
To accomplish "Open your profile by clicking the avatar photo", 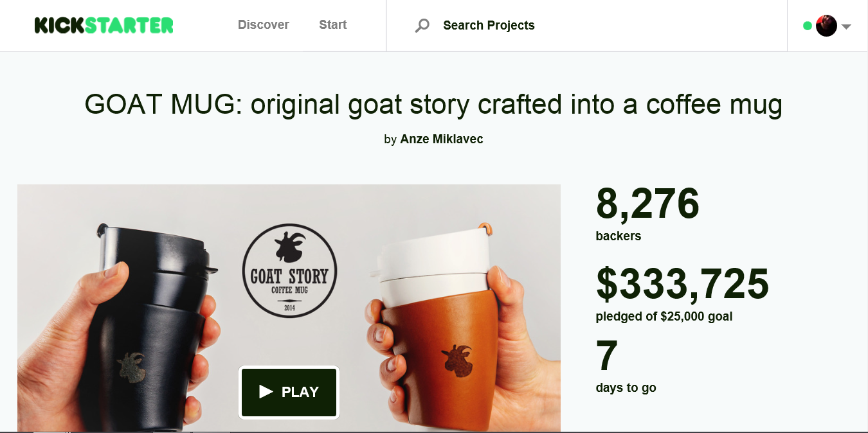I will [826, 26].
